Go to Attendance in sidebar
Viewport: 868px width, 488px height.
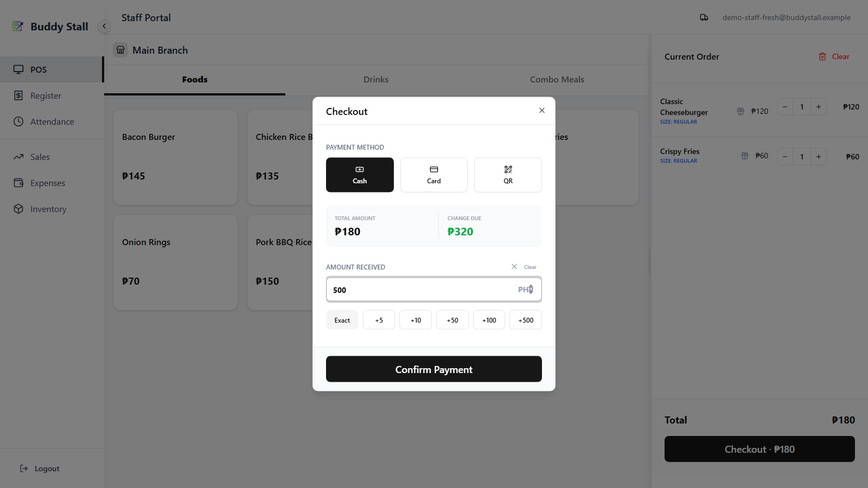point(52,121)
